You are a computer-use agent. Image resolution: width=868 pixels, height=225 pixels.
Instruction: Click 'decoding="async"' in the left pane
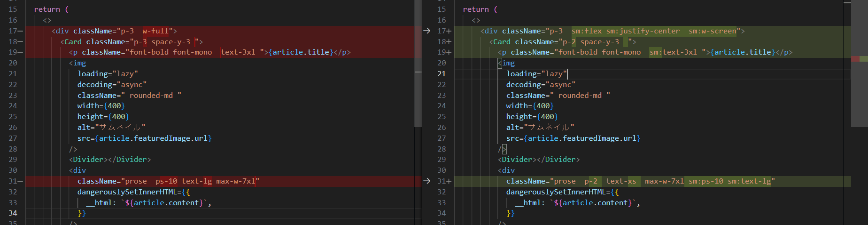112,85
